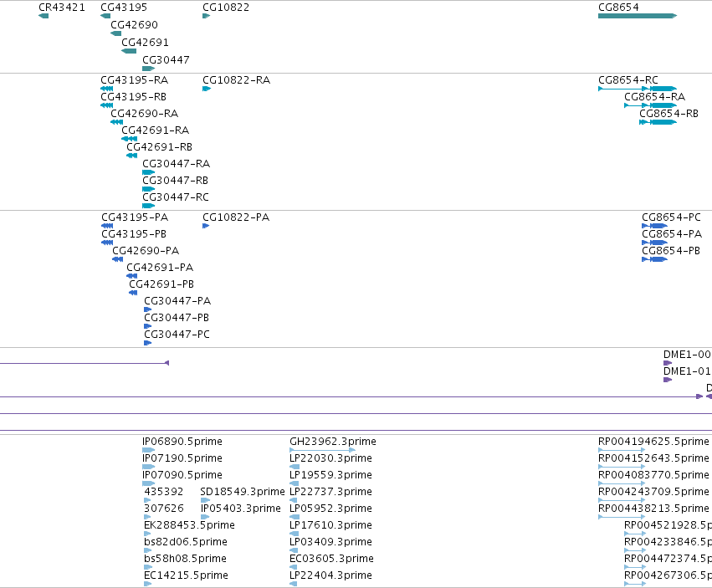This screenshot has width=712, height=588.
Task: Select transcript CG30447-RB label
Action: 175,181
